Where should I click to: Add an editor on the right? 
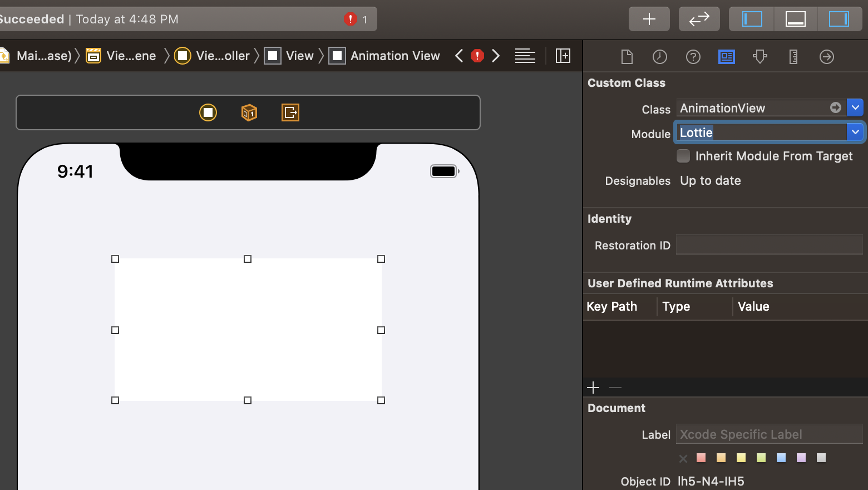[563, 56]
